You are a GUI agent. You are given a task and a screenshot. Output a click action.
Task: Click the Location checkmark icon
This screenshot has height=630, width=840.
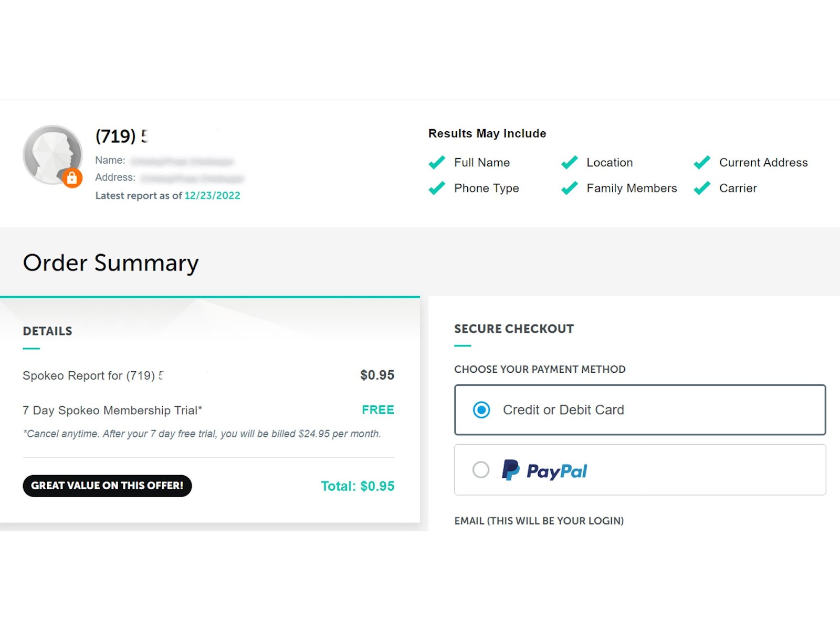coord(570,162)
